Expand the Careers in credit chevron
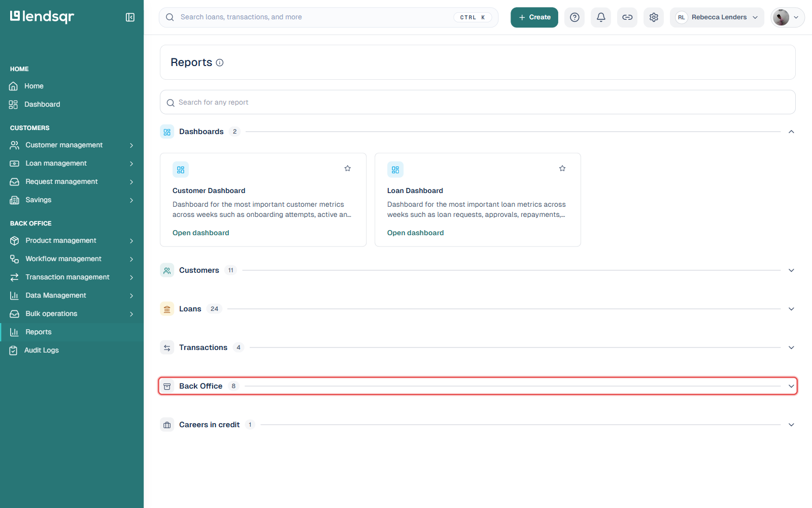The image size is (812, 508). [x=791, y=425]
